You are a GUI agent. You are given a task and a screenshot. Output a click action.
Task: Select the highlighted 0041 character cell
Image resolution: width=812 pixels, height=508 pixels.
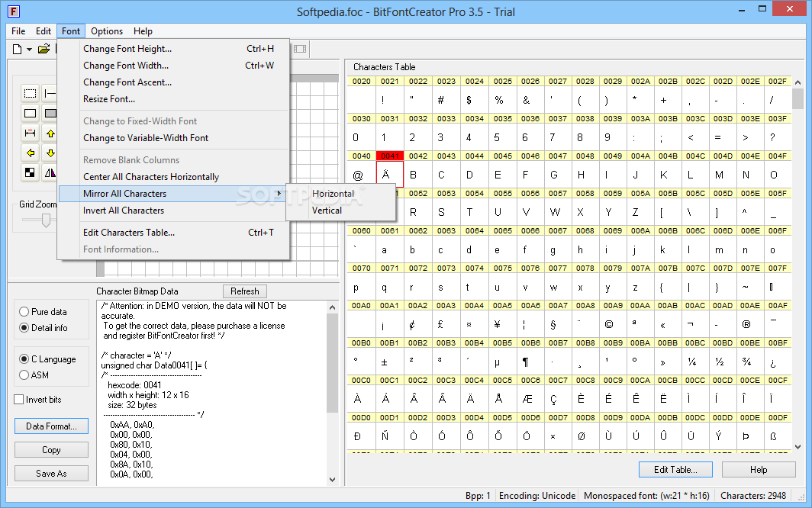[x=390, y=174]
